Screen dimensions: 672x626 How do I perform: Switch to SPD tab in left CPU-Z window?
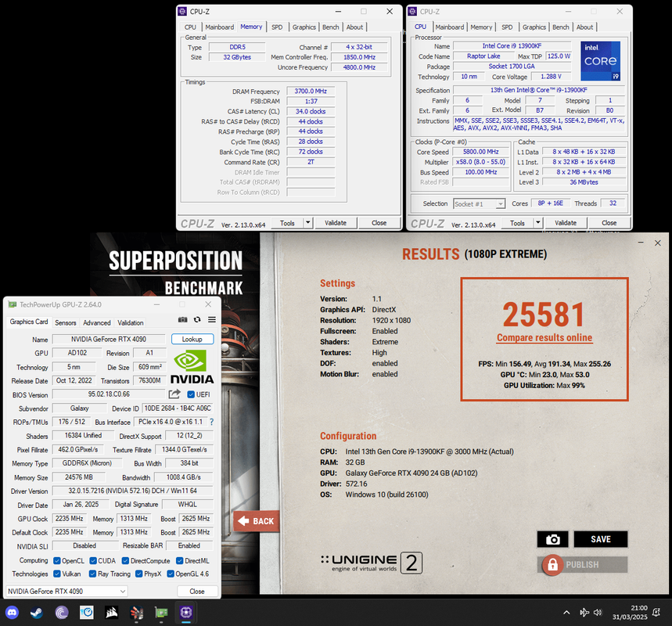click(277, 27)
